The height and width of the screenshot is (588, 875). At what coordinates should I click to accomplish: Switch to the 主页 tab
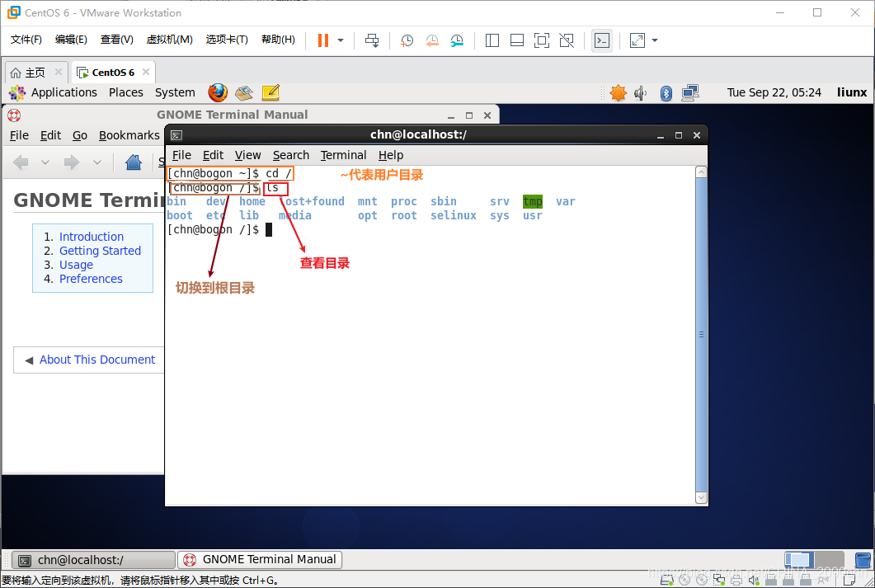point(28,73)
